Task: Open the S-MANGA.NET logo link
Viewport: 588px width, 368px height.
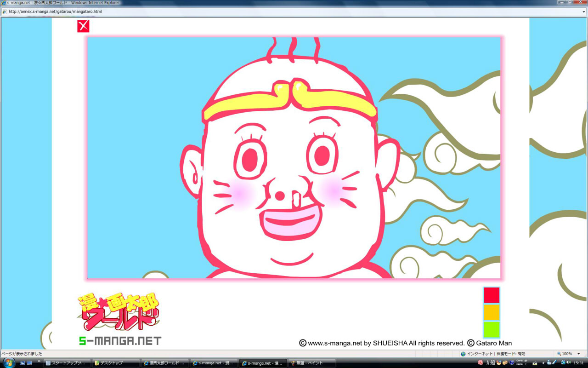Action: pyautogui.click(x=120, y=341)
